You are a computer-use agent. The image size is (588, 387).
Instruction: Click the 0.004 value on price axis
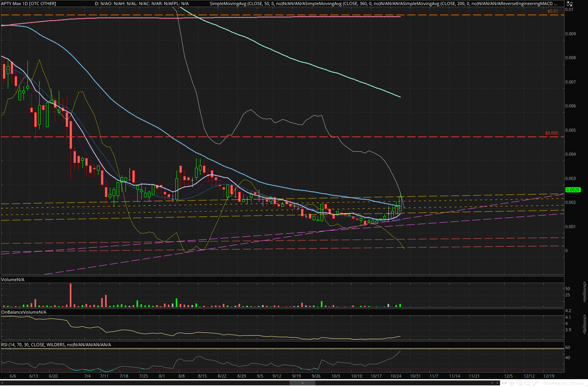click(570, 154)
